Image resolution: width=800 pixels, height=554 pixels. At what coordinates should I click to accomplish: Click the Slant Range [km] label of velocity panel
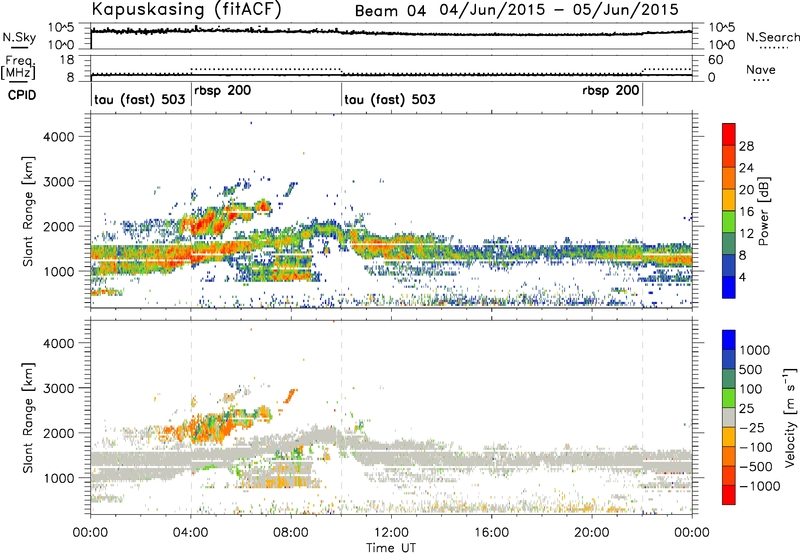coord(28,418)
